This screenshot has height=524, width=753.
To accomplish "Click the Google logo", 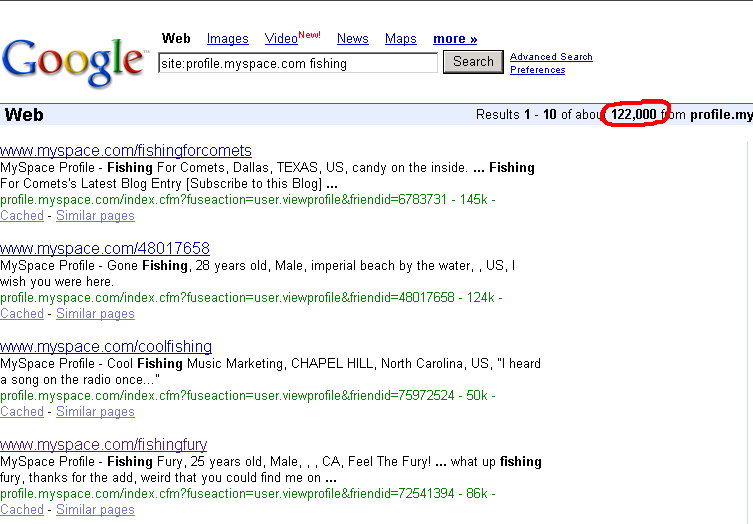I will pos(74,61).
